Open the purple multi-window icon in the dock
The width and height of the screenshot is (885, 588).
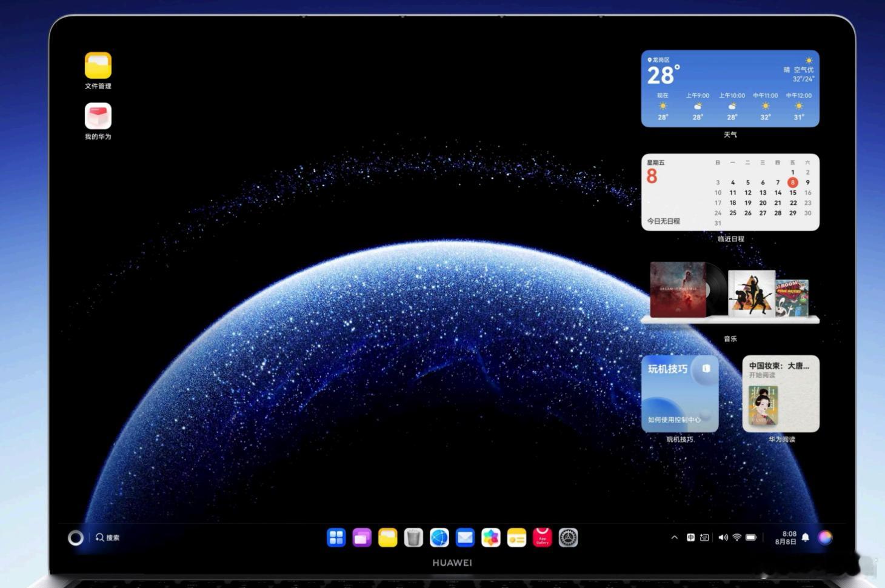[362, 538]
